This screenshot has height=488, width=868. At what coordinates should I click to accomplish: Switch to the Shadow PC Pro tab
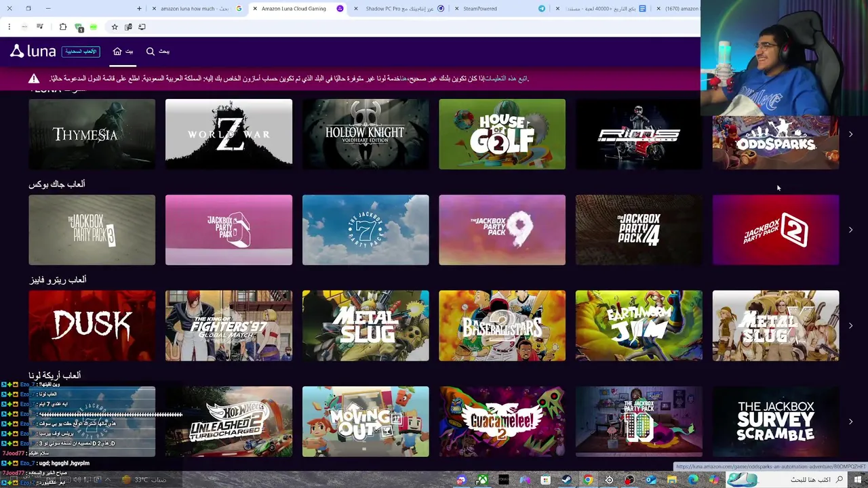click(x=400, y=9)
